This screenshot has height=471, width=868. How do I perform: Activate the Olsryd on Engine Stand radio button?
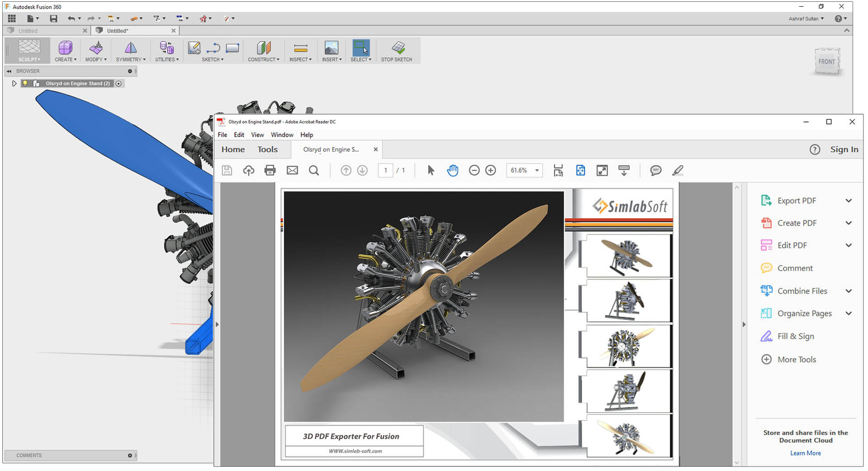pyautogui.click(x=118, y=83)
